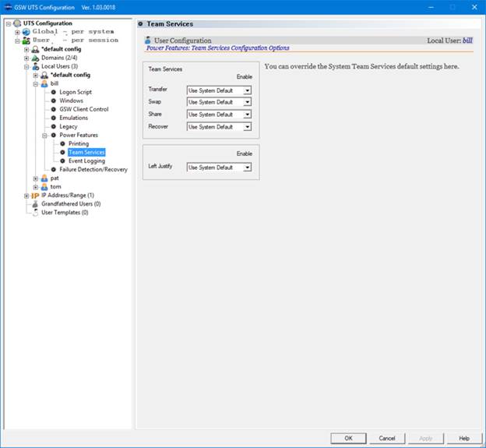
Task: Select Event Logging in the tree
Action: (86, 161)
